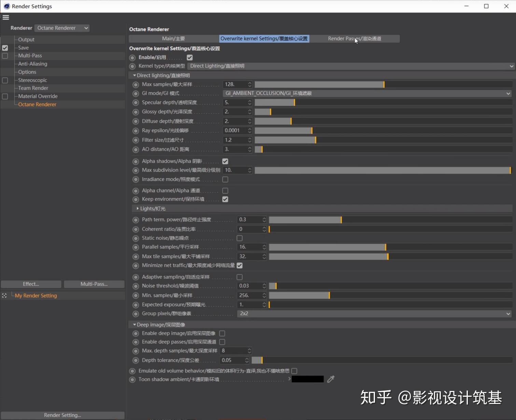Select Output in settings list
The image size is (516, 420).
tap(26, 40)
